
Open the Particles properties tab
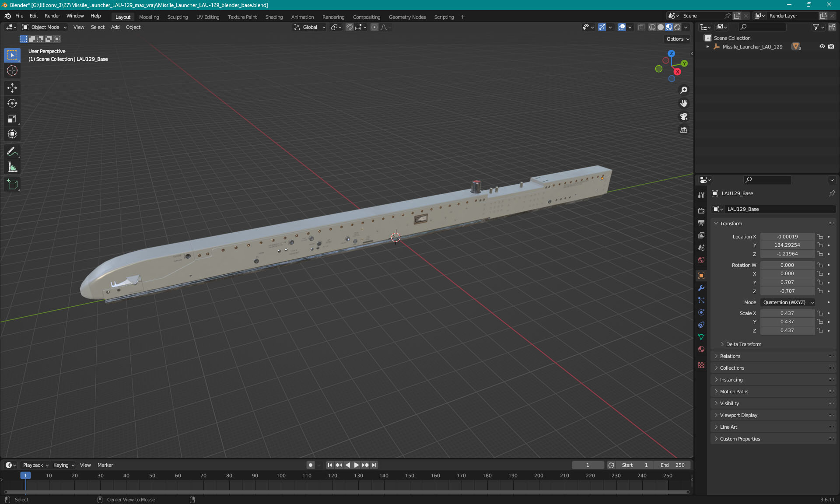tap(701, 300)
